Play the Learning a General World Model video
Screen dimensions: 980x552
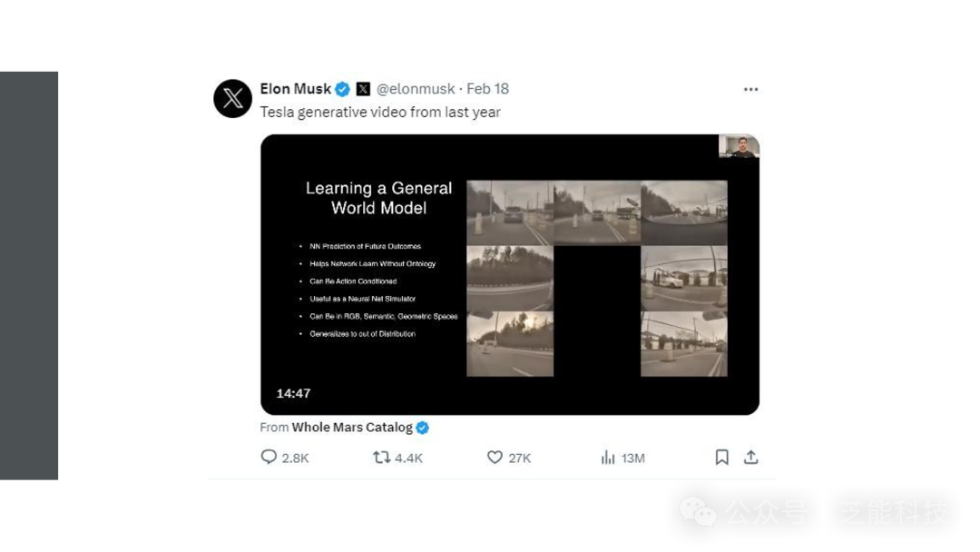(x=509, y=274)
